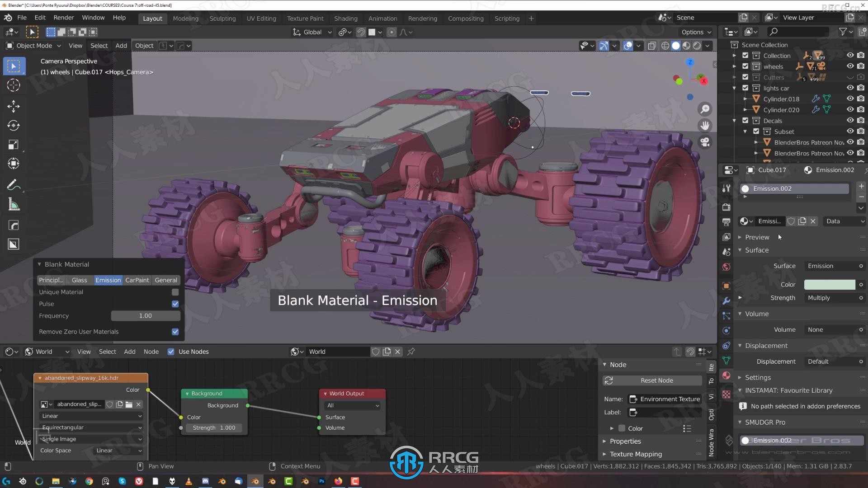Open the Modifiers wrench tab icon
Screen dimensions: 868x488
pyautogui.click(x=726, y=301)
